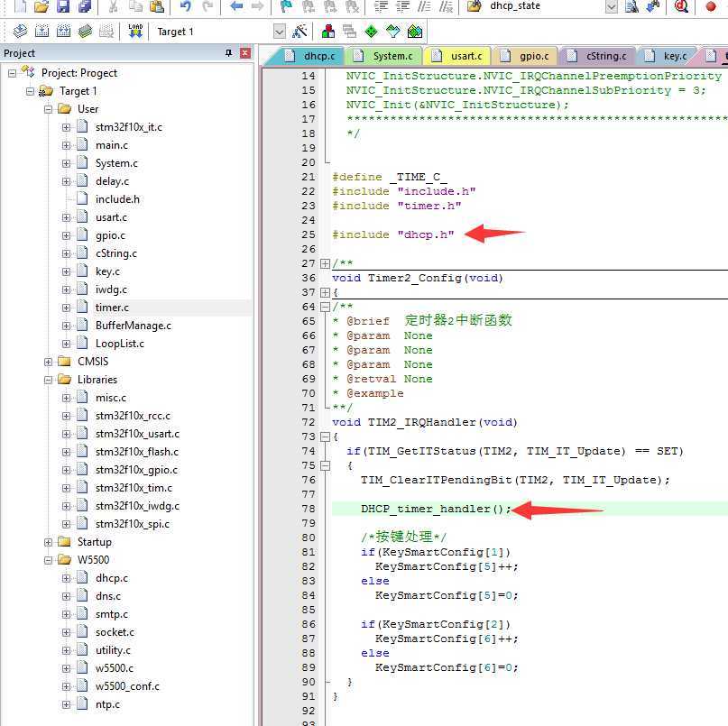Select LoopList.c in the project tree
Image resolution: width=728 pixels, height=726 pixels.
(120, 344)
